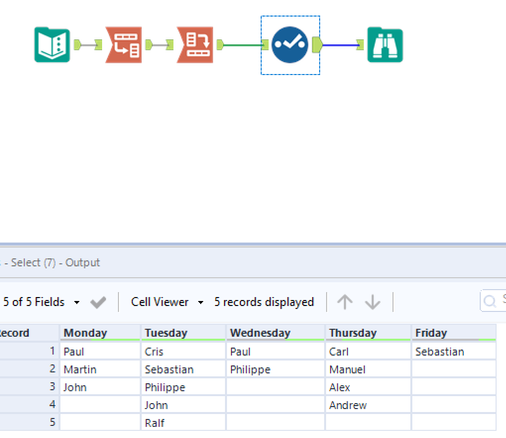This screenshot has width=506, height=438.
Task: Click the down arrow next record
Action: pyautogui.click(x=372, y=302)
